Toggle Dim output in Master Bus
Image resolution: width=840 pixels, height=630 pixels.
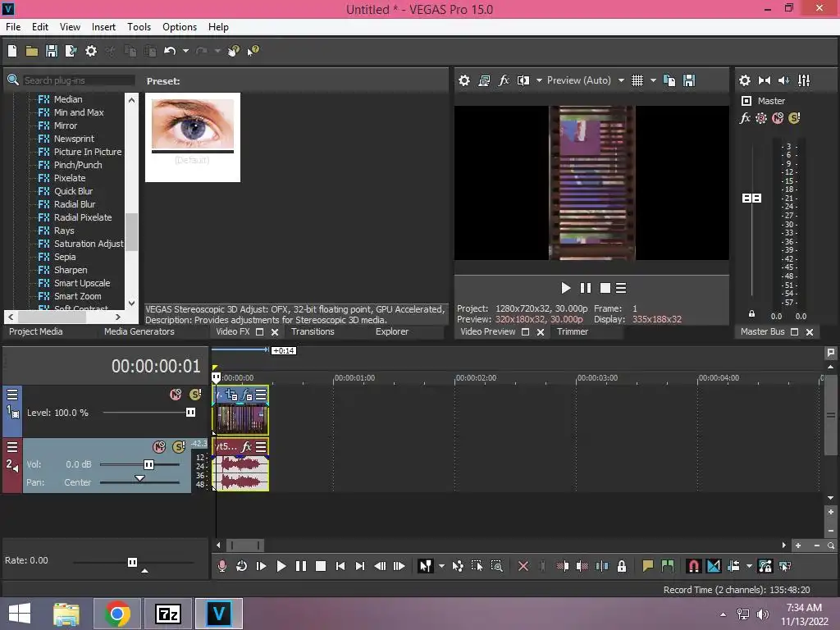click(783, 80)
